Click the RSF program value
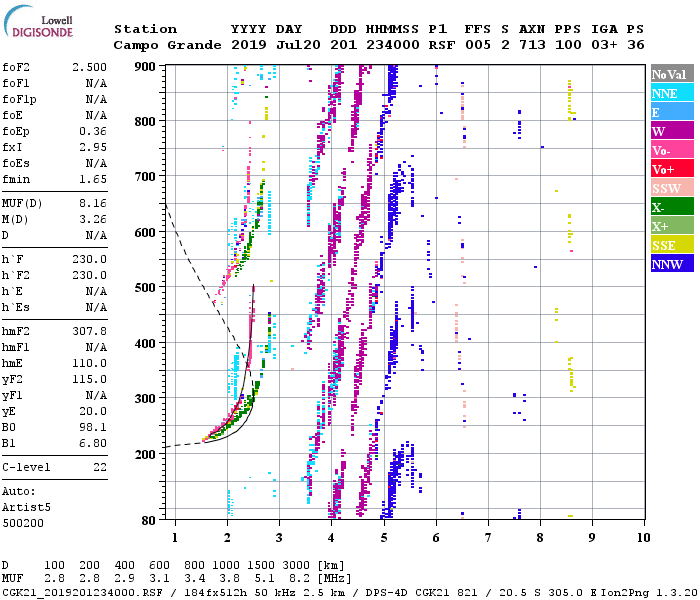700x600 pixels. click(442, 45)
